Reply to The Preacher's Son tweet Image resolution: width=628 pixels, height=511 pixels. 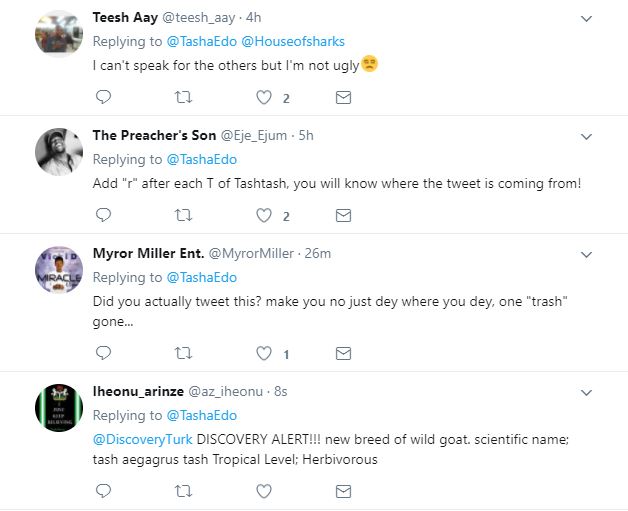[103, 215]
